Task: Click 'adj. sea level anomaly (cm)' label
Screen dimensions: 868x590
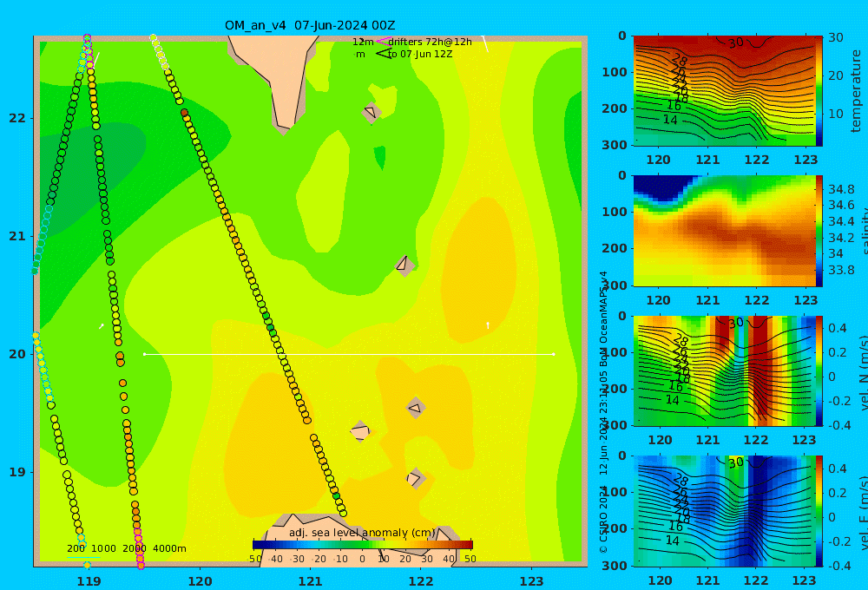Action: (x=362, y=533)
